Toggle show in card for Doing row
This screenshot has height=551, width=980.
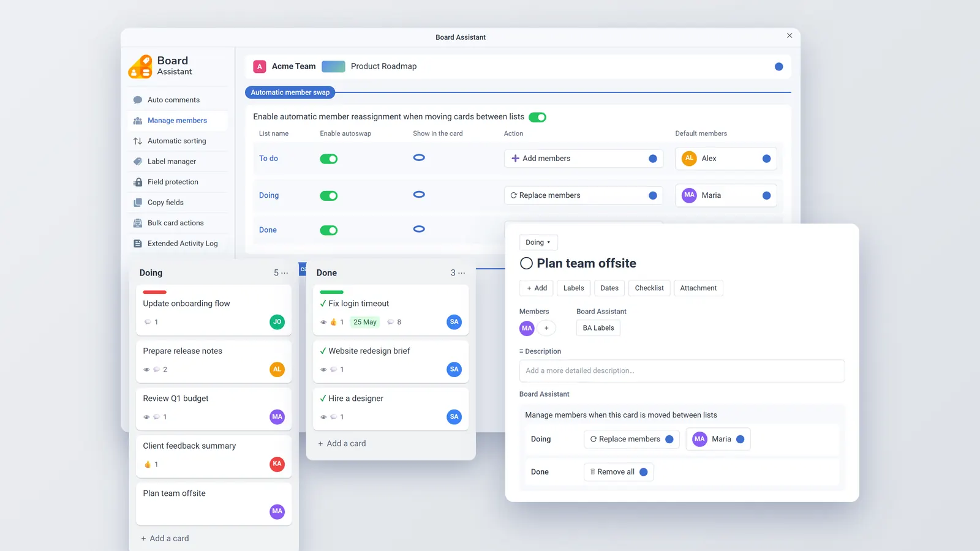419,194
